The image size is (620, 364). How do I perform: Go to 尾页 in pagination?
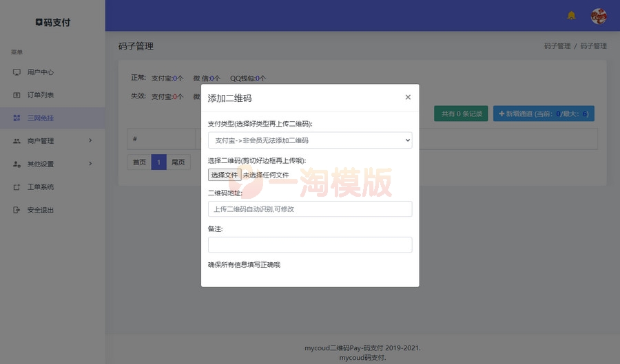(178, 162)
